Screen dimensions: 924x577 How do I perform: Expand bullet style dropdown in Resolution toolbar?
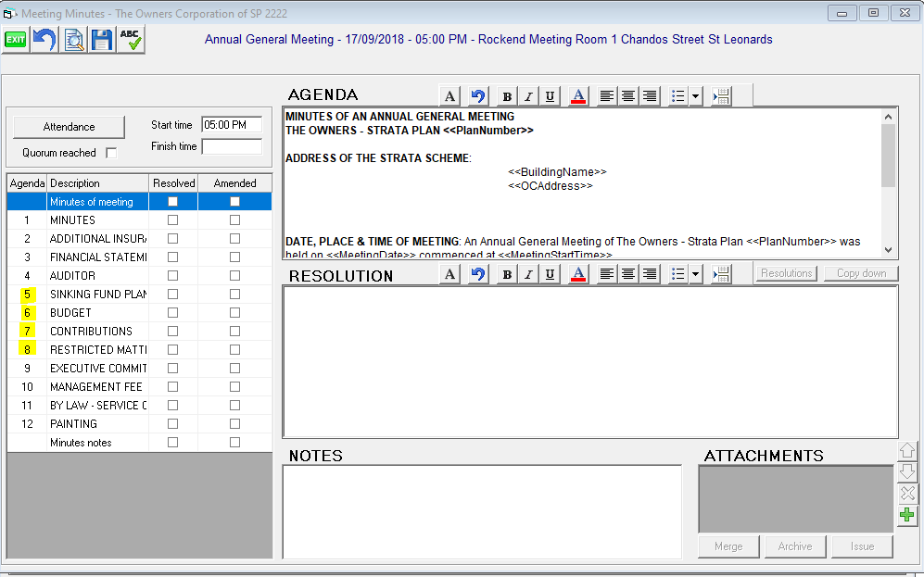(x=696, y=274)
